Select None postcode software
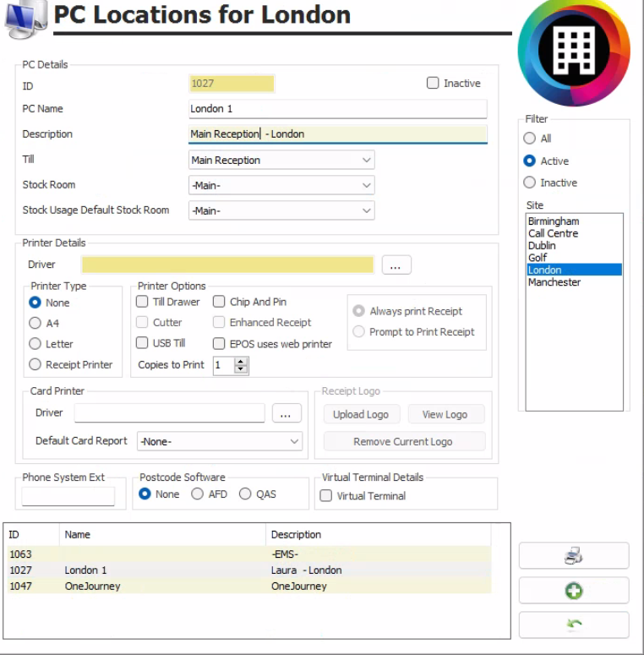This screenshot has height=655, width=644. click(x=145, y=494)
